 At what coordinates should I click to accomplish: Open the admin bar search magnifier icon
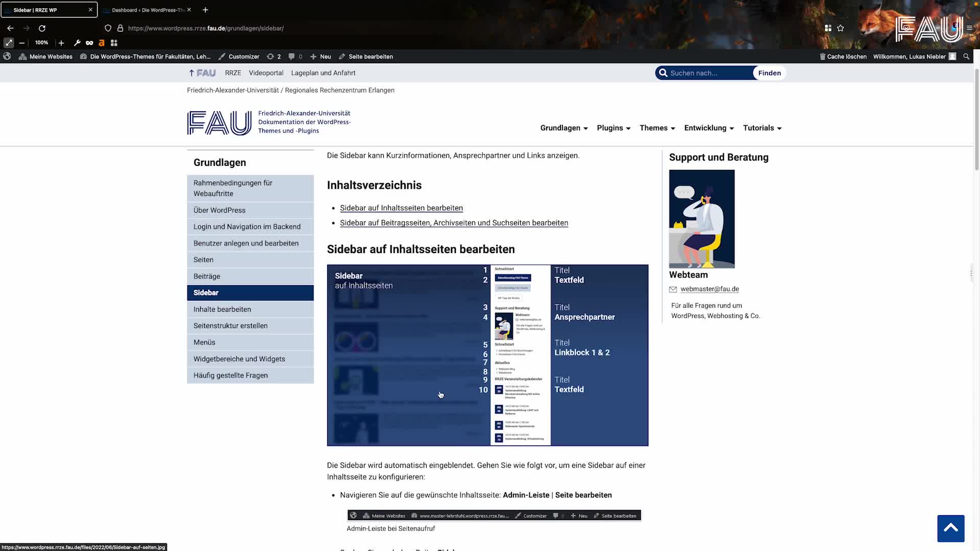(x=966, y=57)
